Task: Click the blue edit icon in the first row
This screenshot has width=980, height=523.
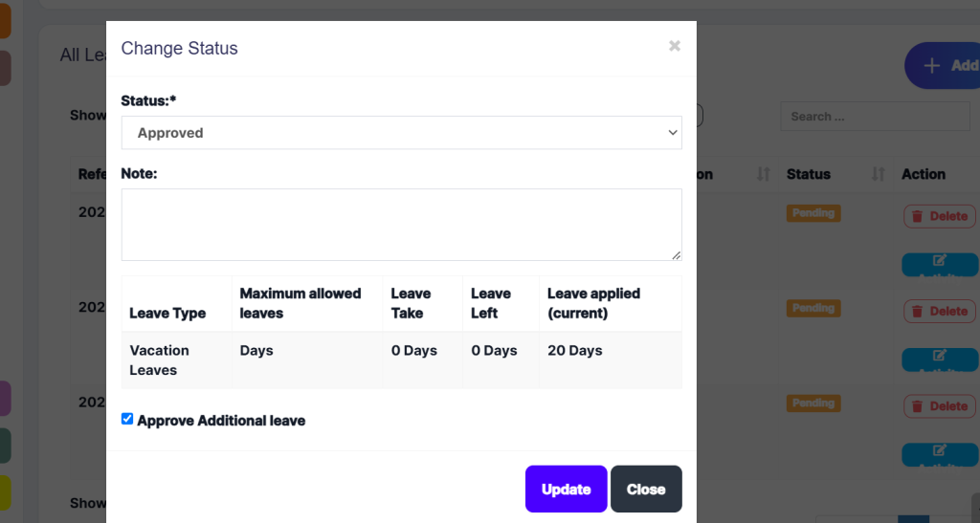Action: (x=939, y=261)
